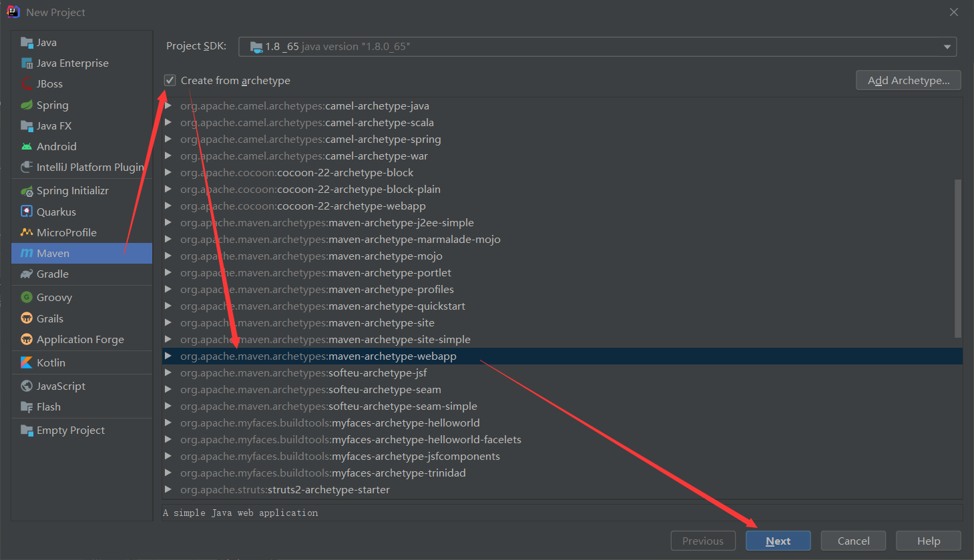Click the Empty Project icon

(x=27, y=430)
